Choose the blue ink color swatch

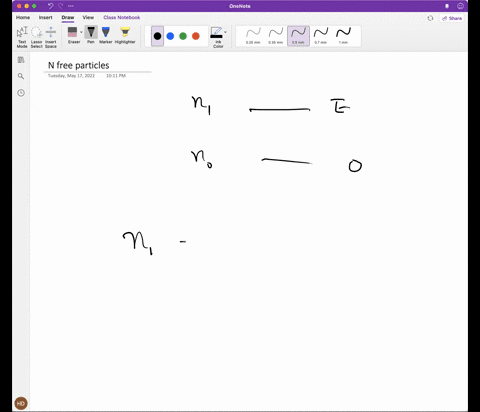point(170,36)
